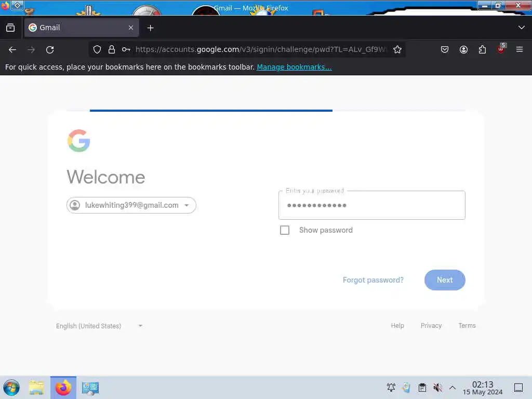This screenshot has width=532, height=399.
Task: Open the Help link
Action: 397,326
